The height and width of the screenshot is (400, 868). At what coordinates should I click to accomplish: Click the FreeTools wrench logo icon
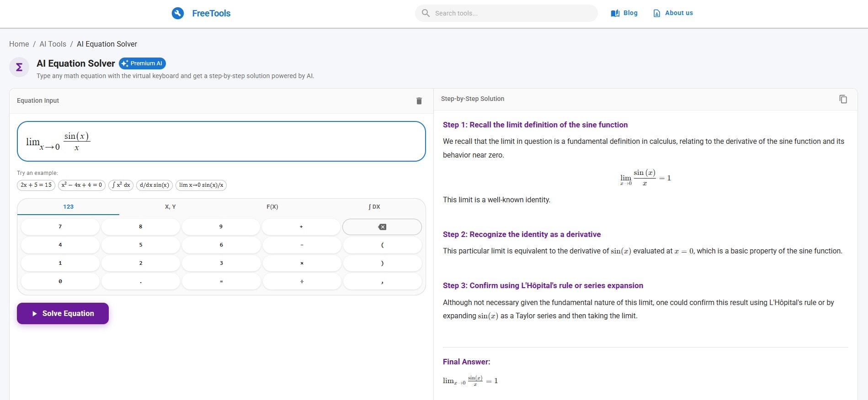pos(178,13)
